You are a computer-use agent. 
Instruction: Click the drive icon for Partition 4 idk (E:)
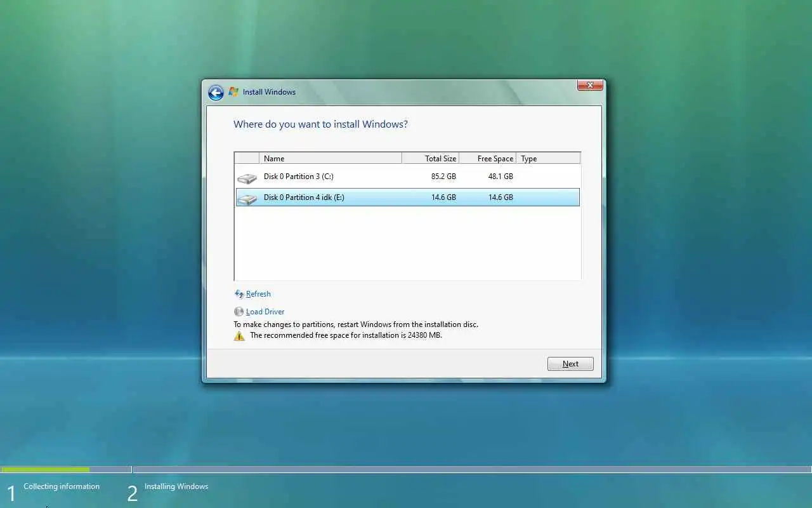[x=247, y=199]
